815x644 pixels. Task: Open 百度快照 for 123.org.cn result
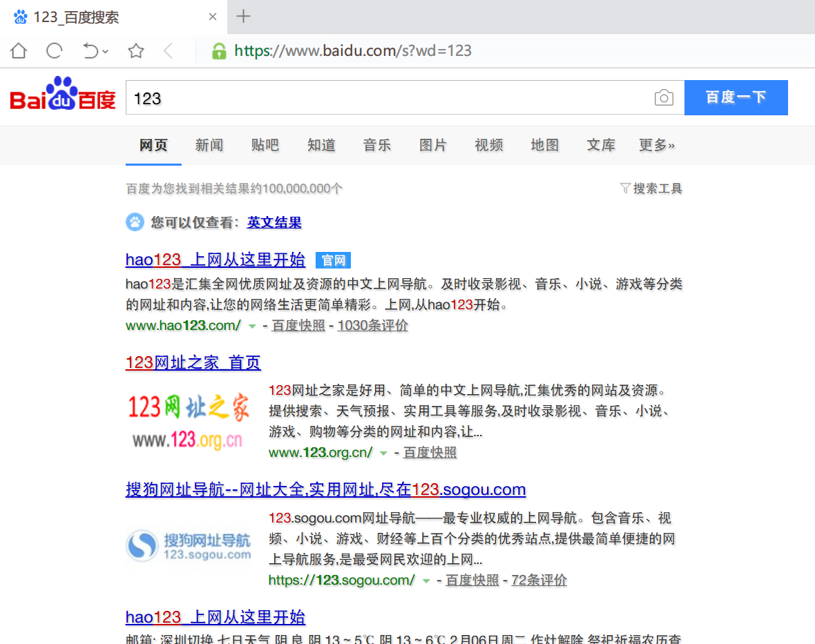[x=430, y=453]
